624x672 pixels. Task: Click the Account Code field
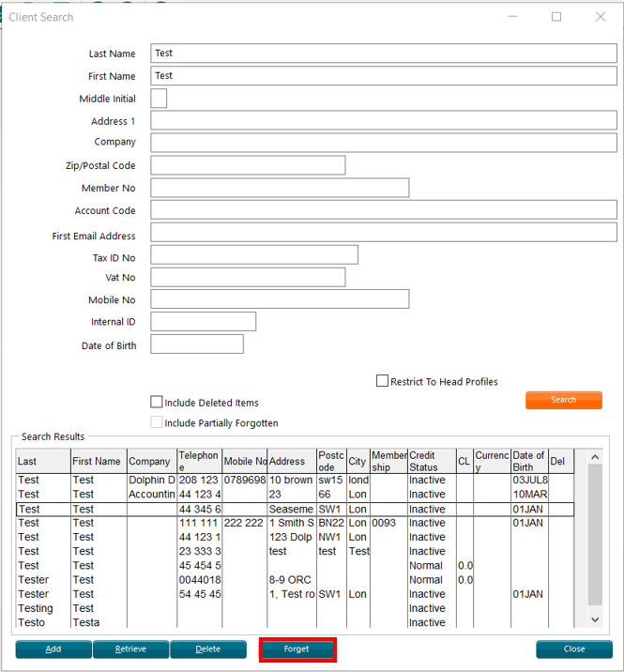point(384,210)
